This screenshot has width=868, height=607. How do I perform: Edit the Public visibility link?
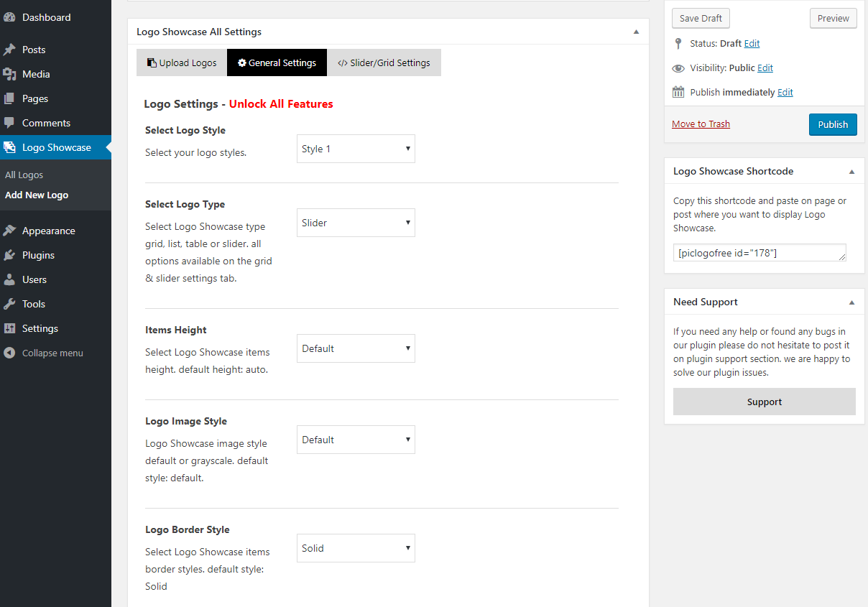tap(765, 68)
